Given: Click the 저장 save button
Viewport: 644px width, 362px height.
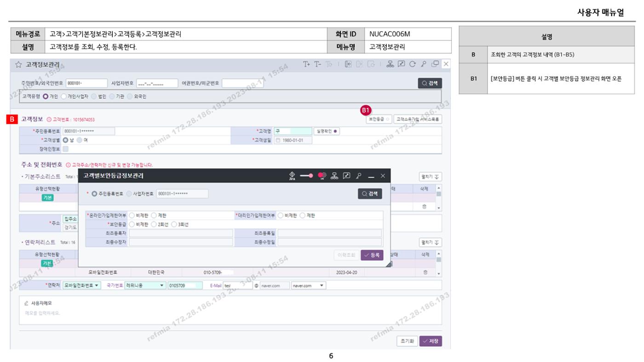Looking at the screenshot, I should tap(431, 341).
